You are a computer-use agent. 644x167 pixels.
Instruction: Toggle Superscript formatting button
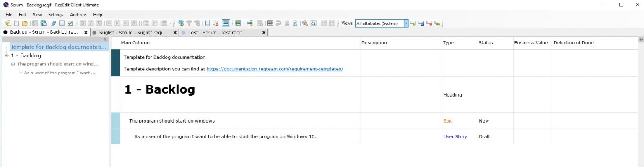pyautogui.click(x=117, y=23)
